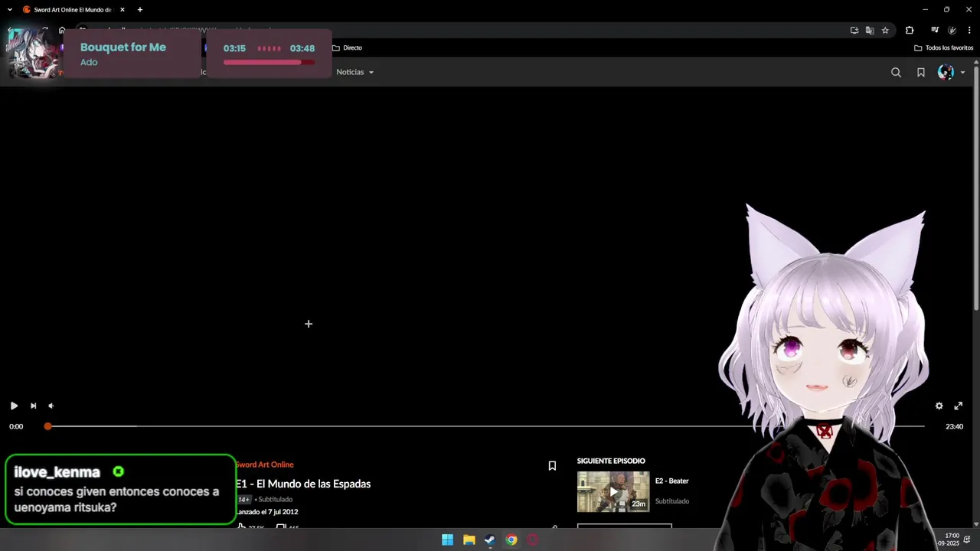The height and width of the screenshot is (551, 980).
Task: Click the Lanzado el 7 jul 2012 text
Action: click(266, 512)
